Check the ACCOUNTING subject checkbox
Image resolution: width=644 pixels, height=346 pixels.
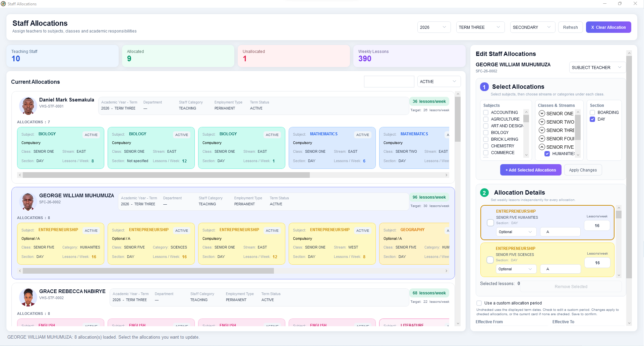pyautogui.click(x=486, y=113)
